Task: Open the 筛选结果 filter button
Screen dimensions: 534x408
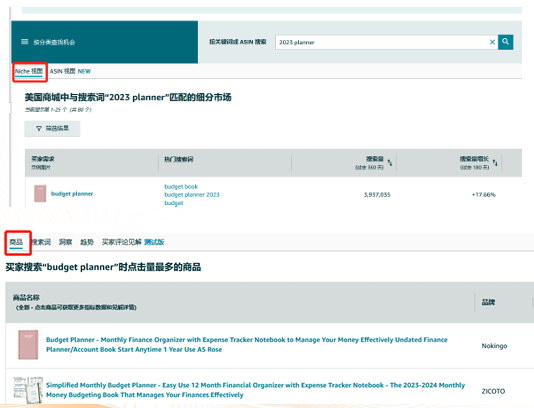Action: (x=52, y=128)
